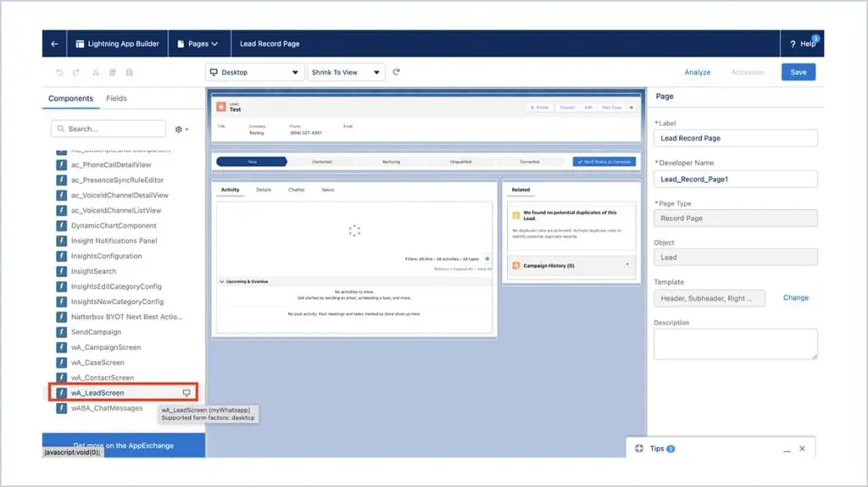
Task: Open the Related tab in preview
Action: click(520, 190)
